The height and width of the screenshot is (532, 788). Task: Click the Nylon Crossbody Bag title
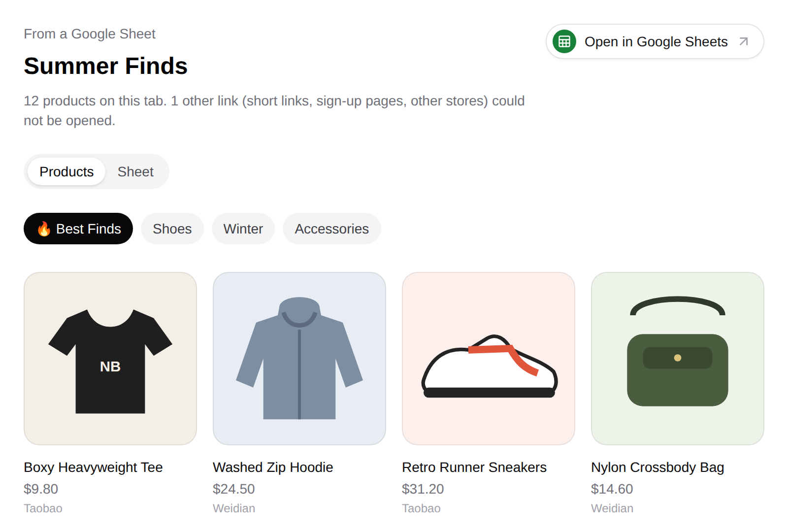tap(657, 467)
